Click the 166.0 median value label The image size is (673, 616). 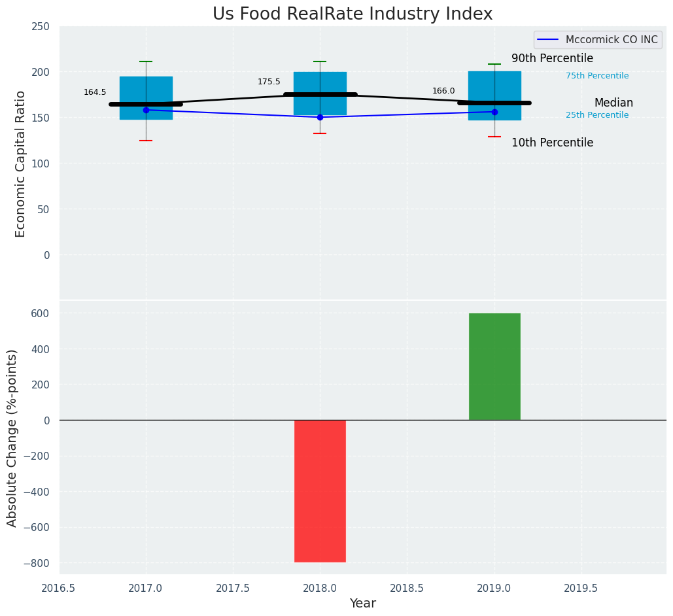pos(443,91)
